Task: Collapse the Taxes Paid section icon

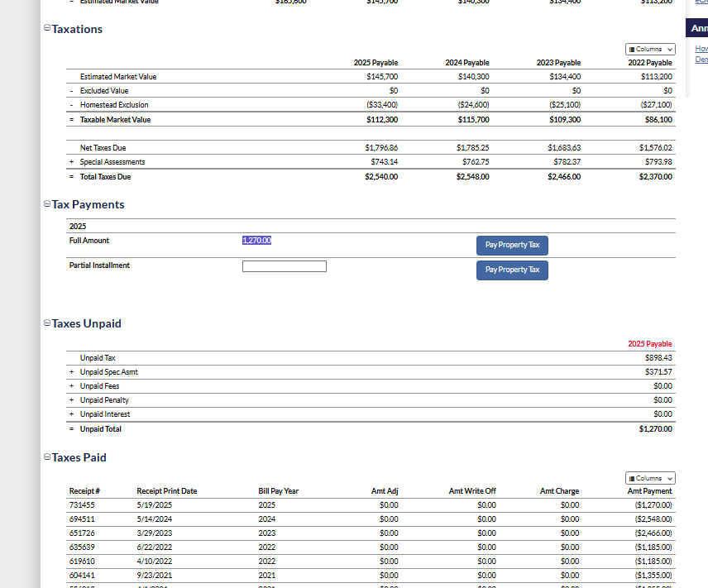Action: (46, 457)
